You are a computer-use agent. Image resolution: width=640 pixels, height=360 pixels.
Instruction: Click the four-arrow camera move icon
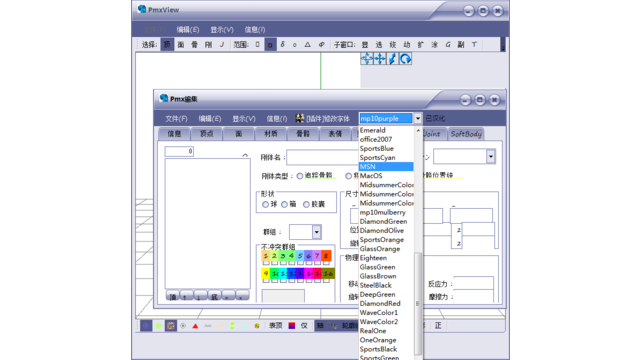(x=380, y=59)
